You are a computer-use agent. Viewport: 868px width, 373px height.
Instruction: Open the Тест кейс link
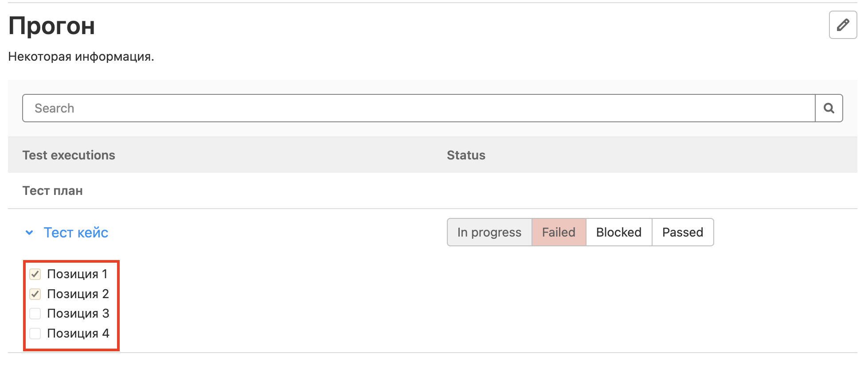tap(76, 233)
